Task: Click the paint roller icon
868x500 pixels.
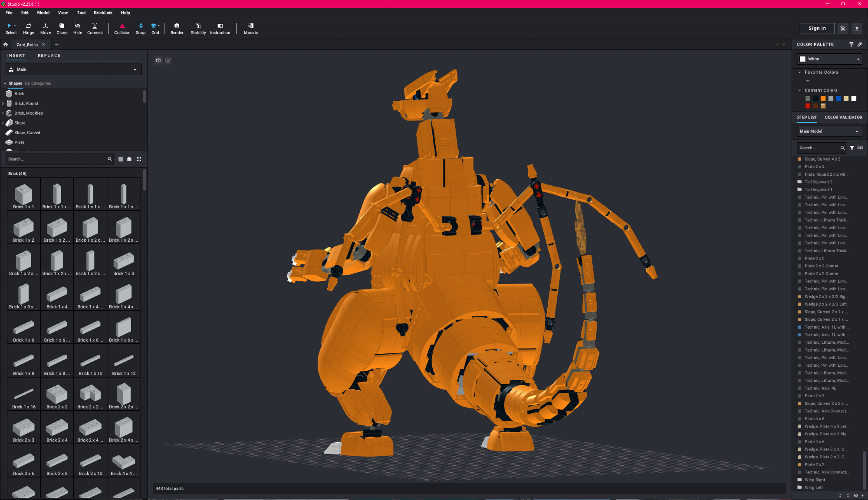Action: point(851,44)
